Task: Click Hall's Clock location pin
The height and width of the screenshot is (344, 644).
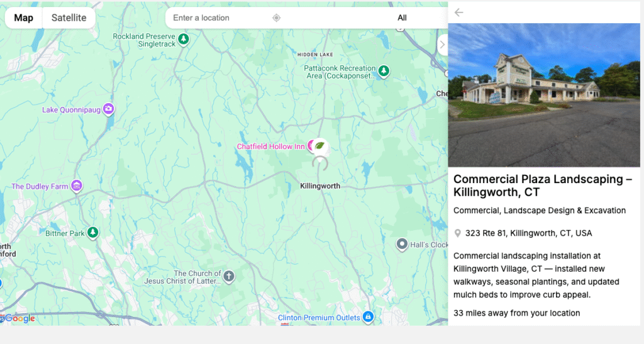Action: click(402, 244)
